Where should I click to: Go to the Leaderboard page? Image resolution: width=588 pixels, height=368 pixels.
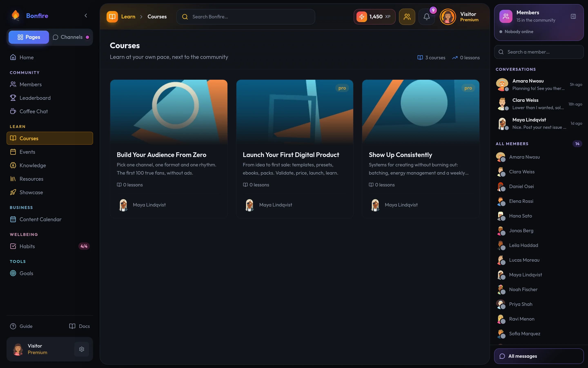[50, 98]
